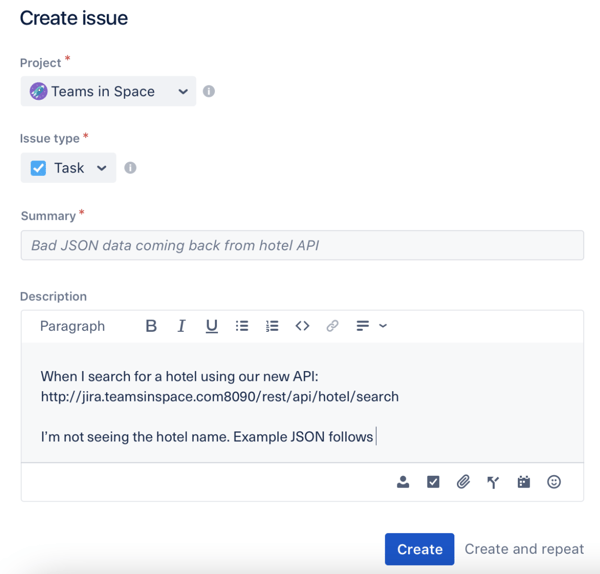Insert an action item checkbox
The width and height of the screenshot is (600, 574).
pos(433,482)
